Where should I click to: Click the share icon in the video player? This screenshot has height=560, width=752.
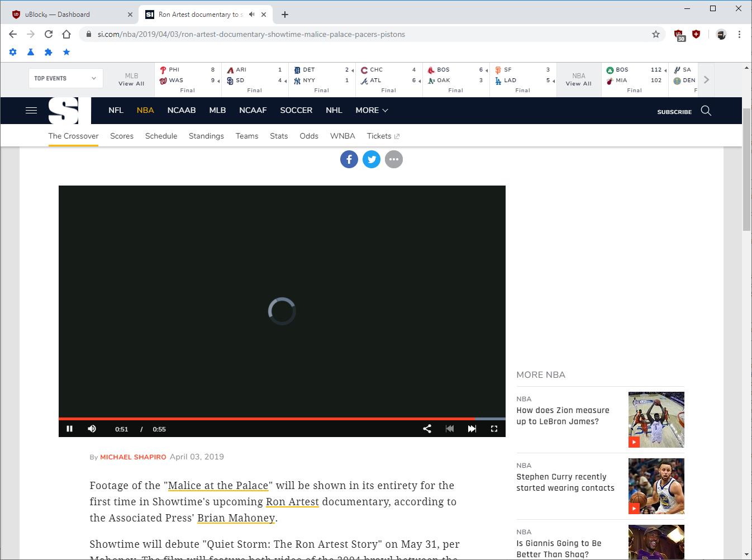427,429
